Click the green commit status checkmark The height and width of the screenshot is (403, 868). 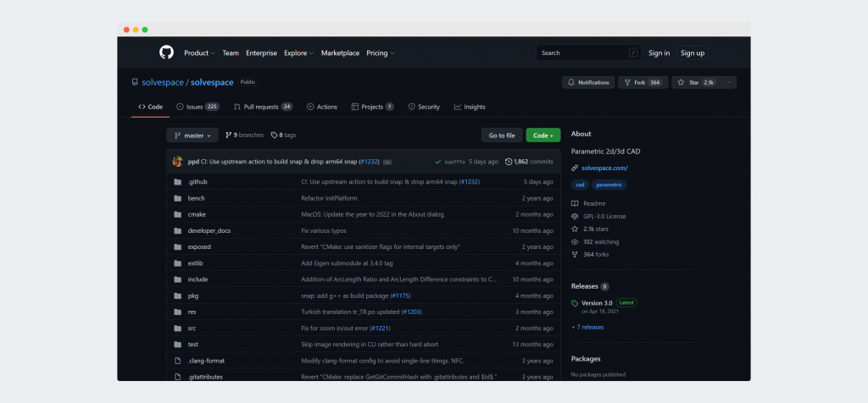(x=438, y=162)
